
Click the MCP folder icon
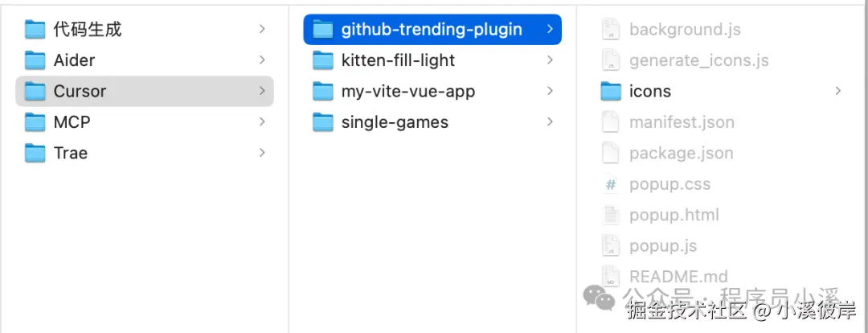click(35, 122)
